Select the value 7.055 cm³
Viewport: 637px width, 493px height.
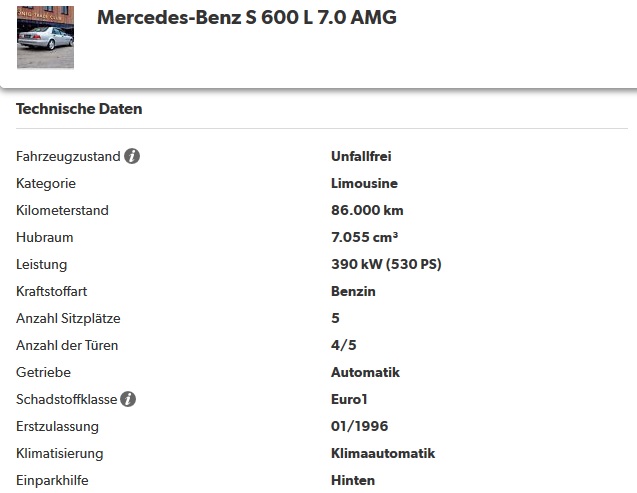[364, 237]
